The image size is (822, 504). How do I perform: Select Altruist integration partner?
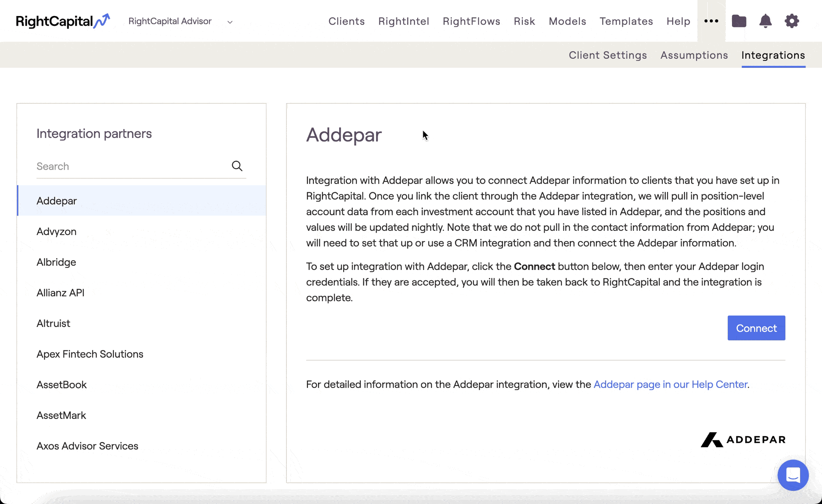point(53,323)
